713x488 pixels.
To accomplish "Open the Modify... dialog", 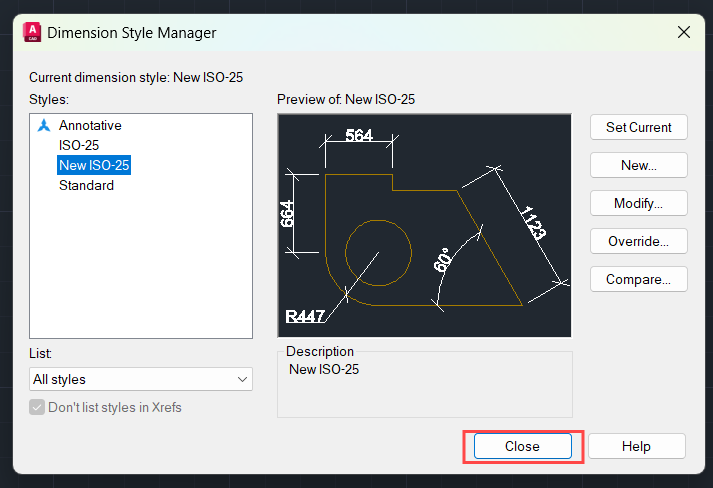I will coord(638,203).
